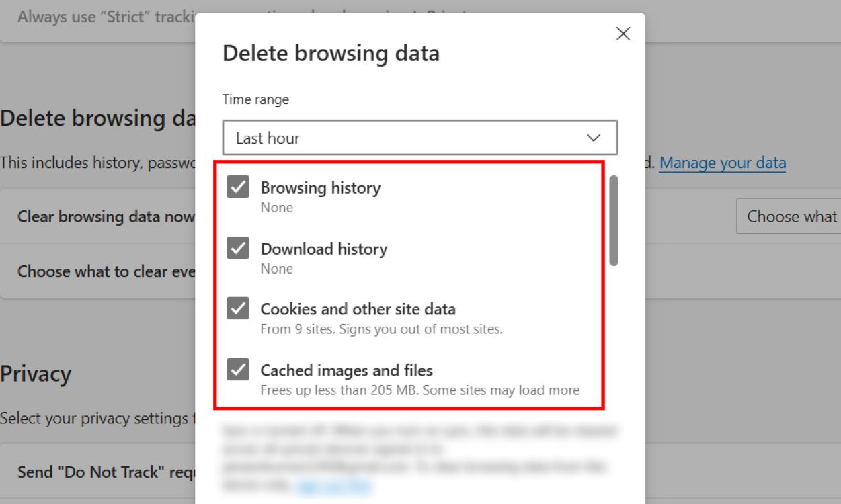Click the "Delete browsing data" dialog title
Screen dimensions: 841x504
[x=331, y=54]
